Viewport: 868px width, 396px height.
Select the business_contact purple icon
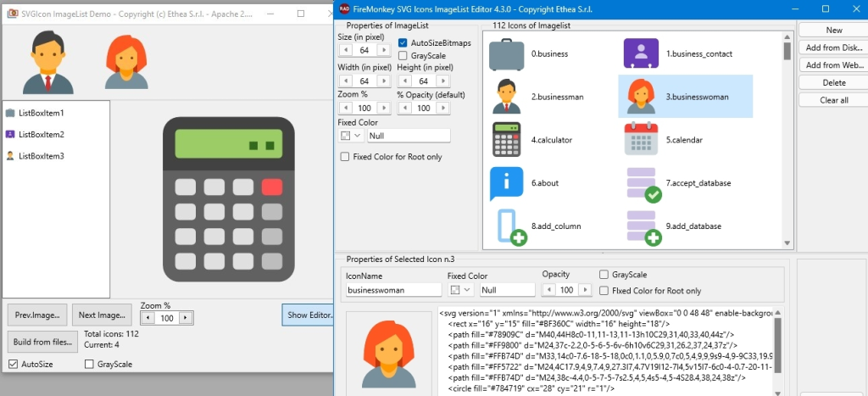point(641,53)
